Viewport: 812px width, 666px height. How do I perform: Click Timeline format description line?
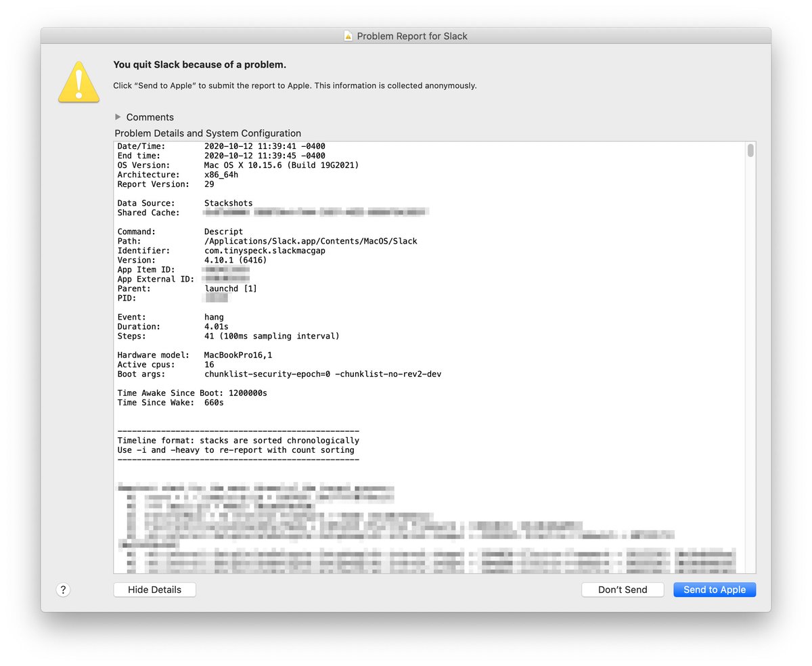[x=238, y=440]
